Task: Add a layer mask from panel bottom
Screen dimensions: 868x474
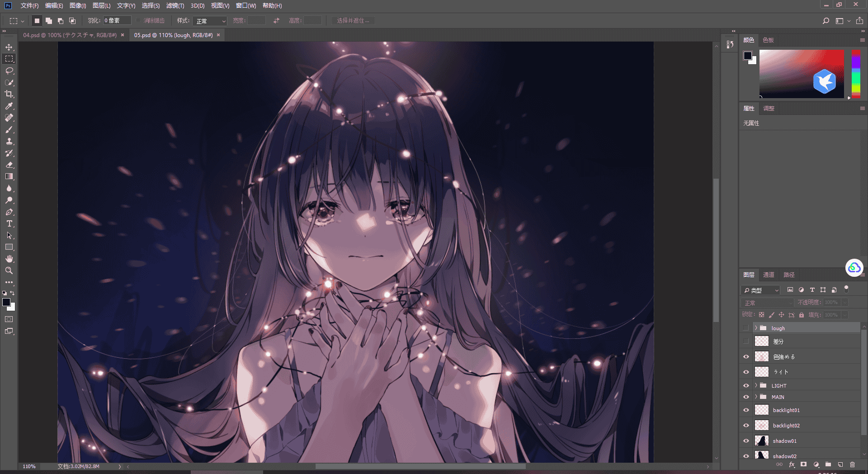Action: click(803, 465)
